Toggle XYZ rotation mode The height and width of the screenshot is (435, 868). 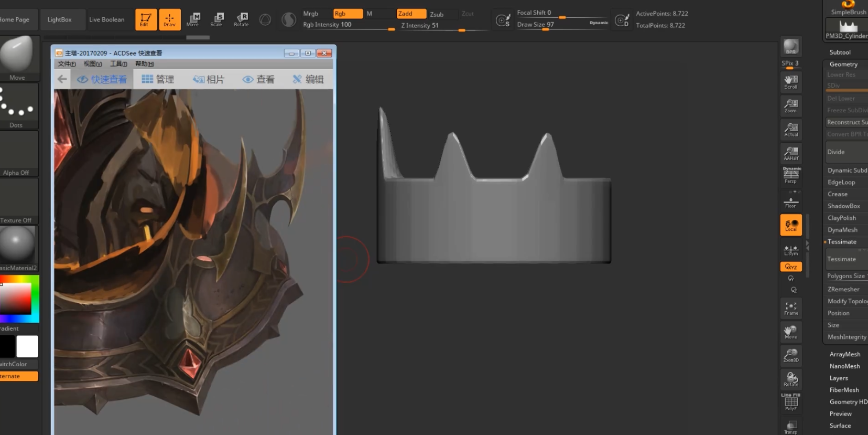[791, 267]
